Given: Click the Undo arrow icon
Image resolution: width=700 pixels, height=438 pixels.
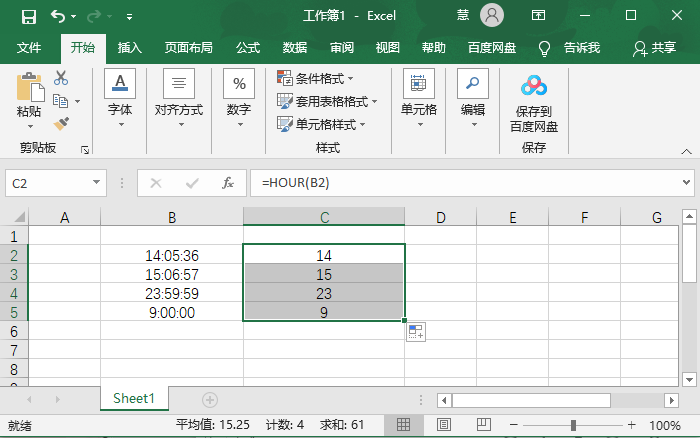Looking at the screenshot, I should point(58,17).
